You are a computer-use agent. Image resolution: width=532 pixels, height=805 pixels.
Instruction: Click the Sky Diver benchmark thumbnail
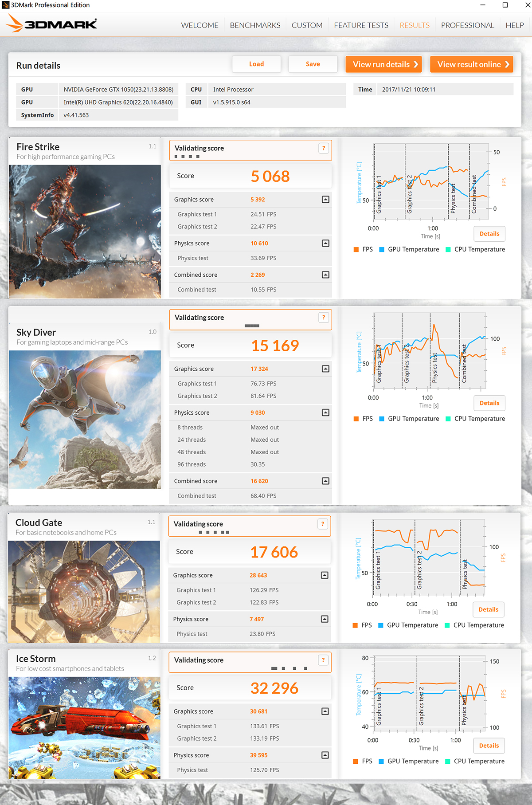tap(85, 420)
